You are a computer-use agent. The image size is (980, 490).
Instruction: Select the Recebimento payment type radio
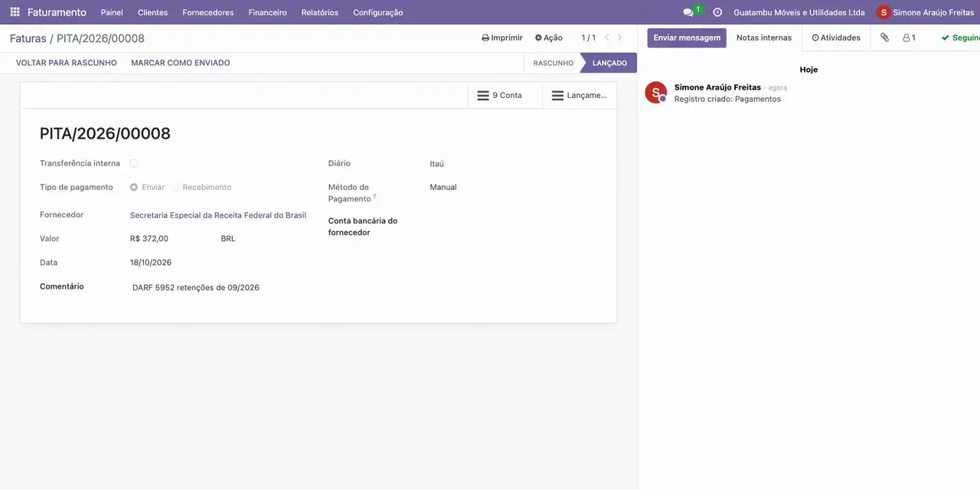175,187
